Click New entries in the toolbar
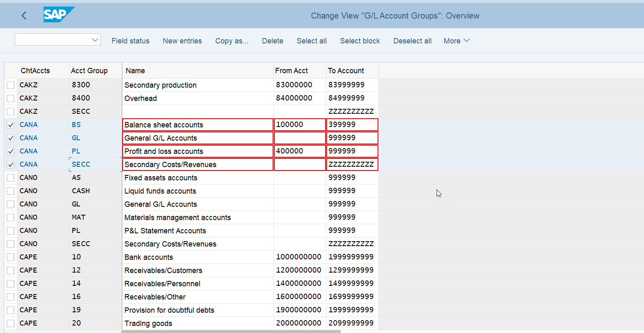The image size is (644, 333). coord(182,41)
